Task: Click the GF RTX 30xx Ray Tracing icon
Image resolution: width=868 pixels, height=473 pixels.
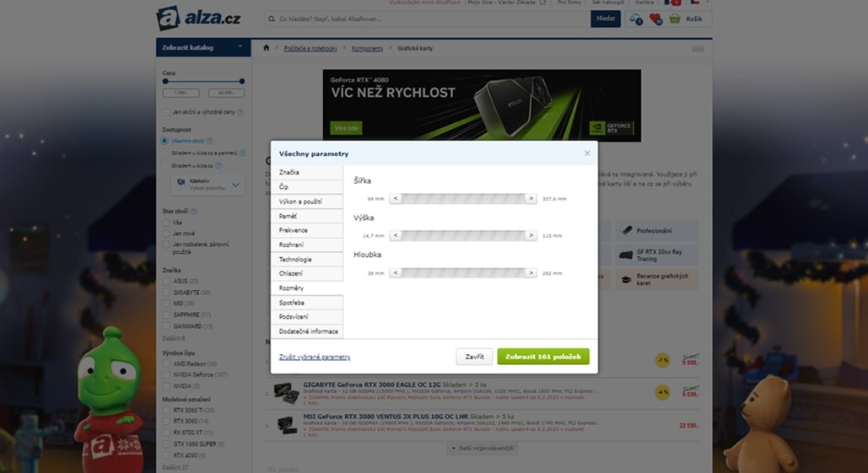Action: [x=626, y=255]
